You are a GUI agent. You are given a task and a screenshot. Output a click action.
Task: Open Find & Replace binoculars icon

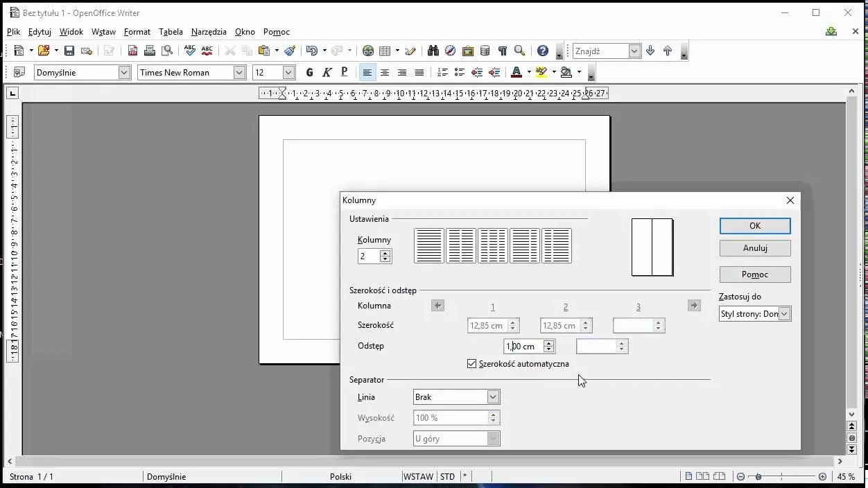[433, 51]
